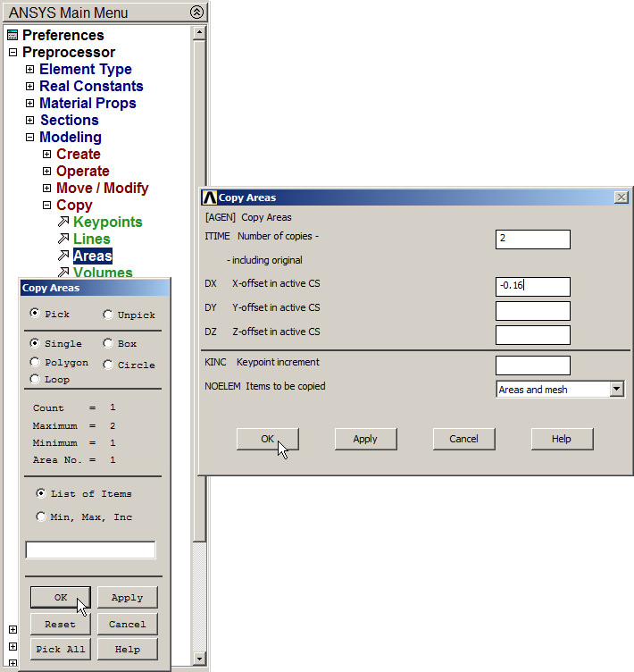
Task: Select Move / Modify in Modeling
Action: coord(102,189)
